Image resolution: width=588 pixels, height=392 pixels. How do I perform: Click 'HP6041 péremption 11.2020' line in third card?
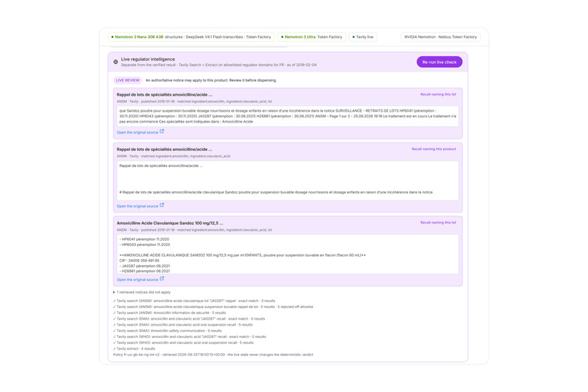tap(144, 239)
